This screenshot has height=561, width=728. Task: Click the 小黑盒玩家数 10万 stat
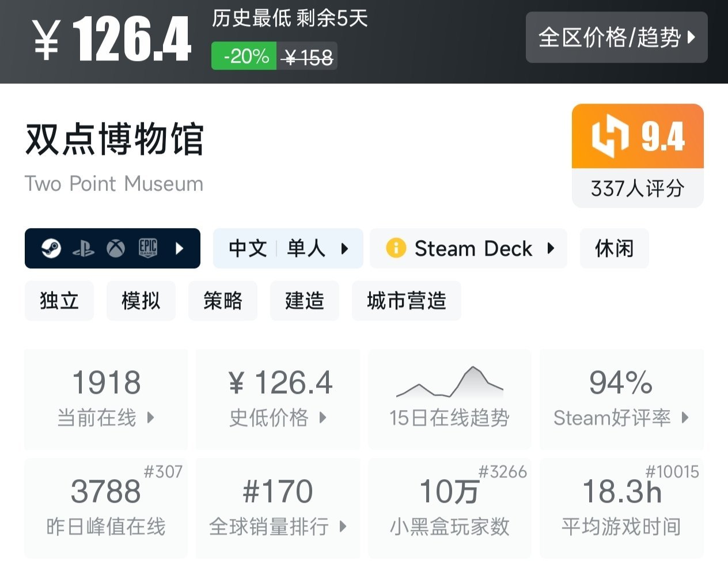point(450,508)
